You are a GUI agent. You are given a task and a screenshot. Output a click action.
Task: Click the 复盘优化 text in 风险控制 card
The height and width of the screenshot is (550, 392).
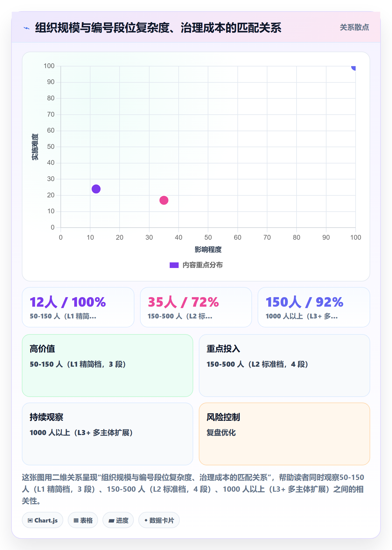[x=221, y=433]
